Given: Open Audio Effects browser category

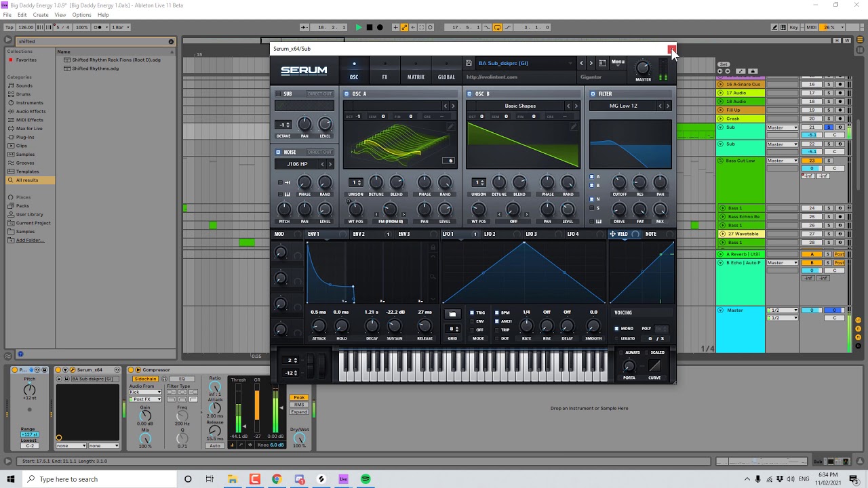Looking at the screenshot, I should [x=31, y=111].
